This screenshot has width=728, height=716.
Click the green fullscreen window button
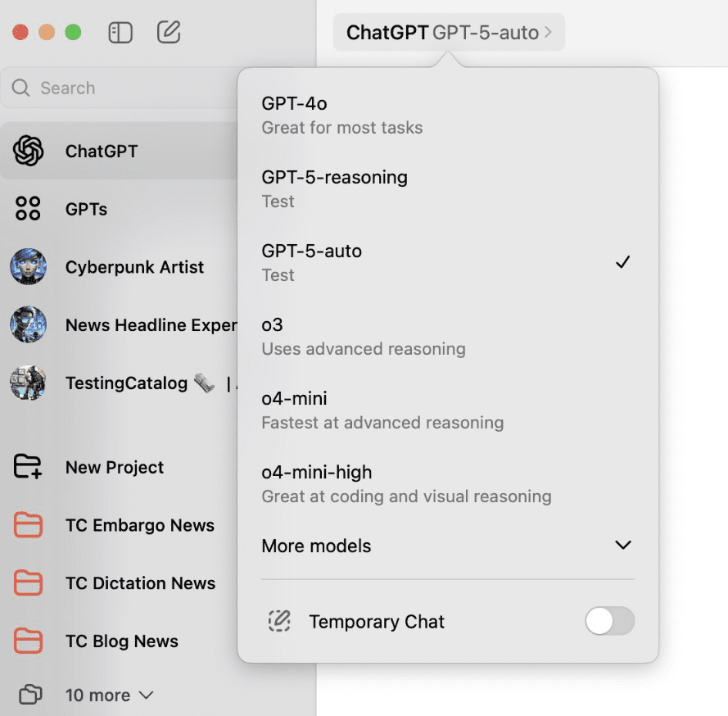[73, 33]
